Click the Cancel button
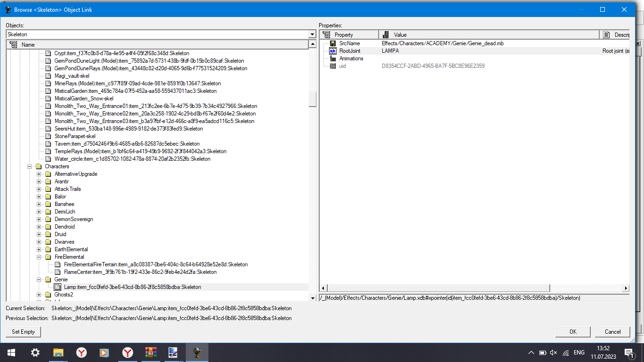The height and width of the screenshot is (362, 644). [x=612, y=332]
